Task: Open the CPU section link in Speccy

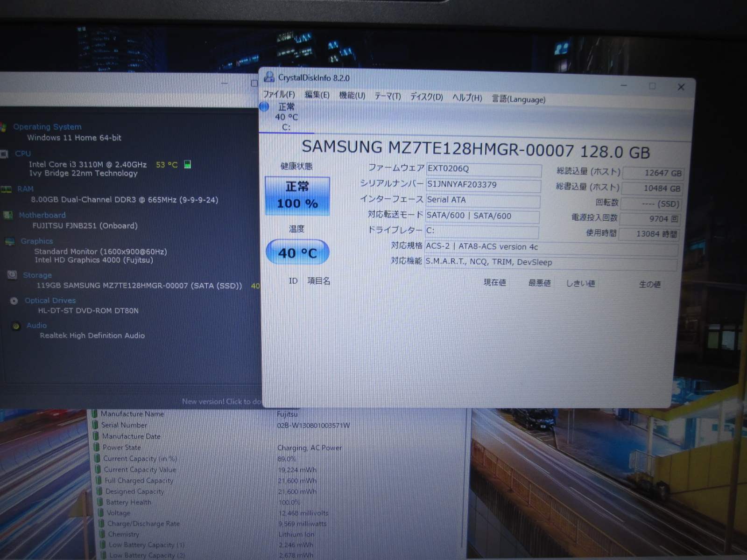Action: coord(23,154)
